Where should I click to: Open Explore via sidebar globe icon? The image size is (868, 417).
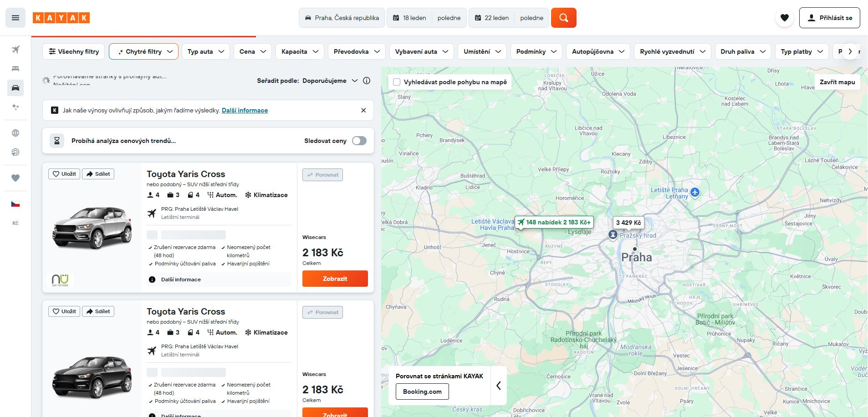tap(15, 133)
